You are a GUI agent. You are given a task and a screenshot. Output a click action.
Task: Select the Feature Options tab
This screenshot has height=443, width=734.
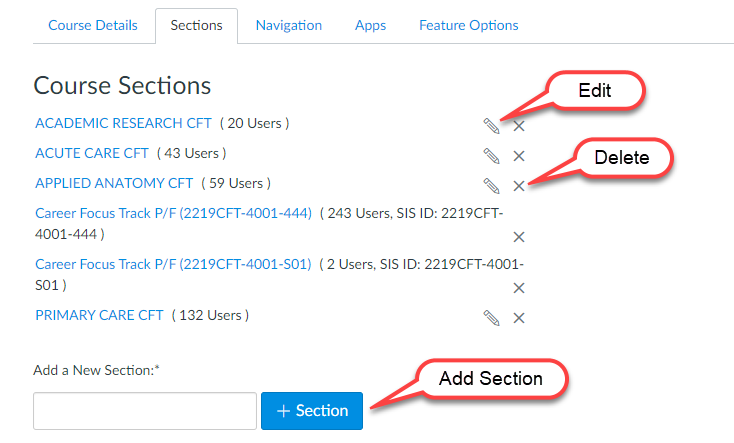pyautogui.click(x=468, y=25)
